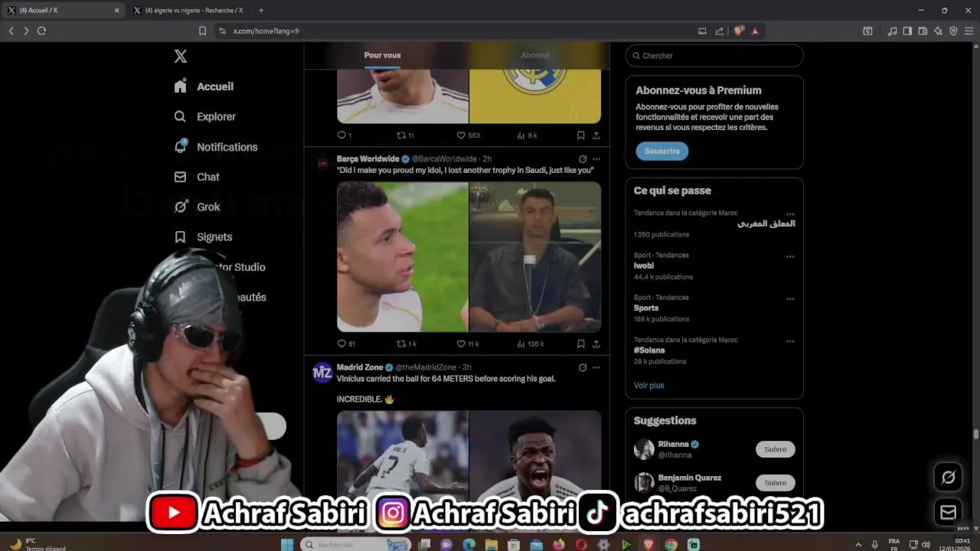Close the Accueil / X tab

pyautogui.click(x=116, y=10)
